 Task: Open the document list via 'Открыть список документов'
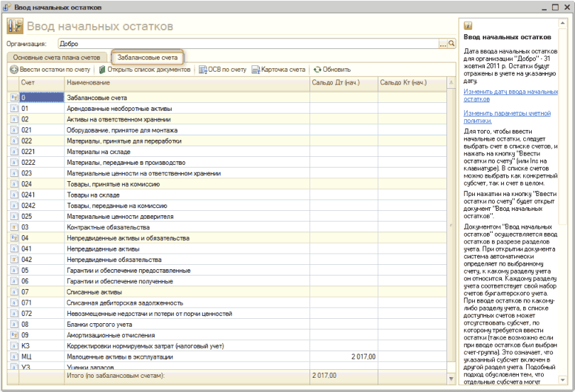(x=145, y=70)
